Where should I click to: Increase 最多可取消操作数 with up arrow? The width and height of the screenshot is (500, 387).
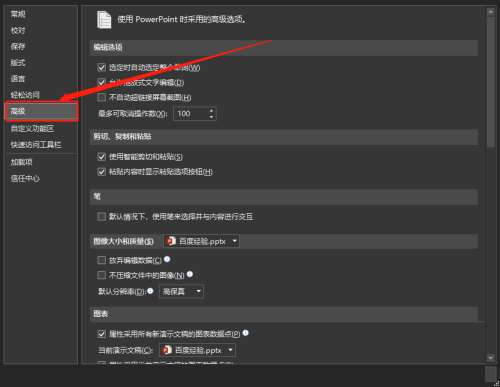click(211, 111)
